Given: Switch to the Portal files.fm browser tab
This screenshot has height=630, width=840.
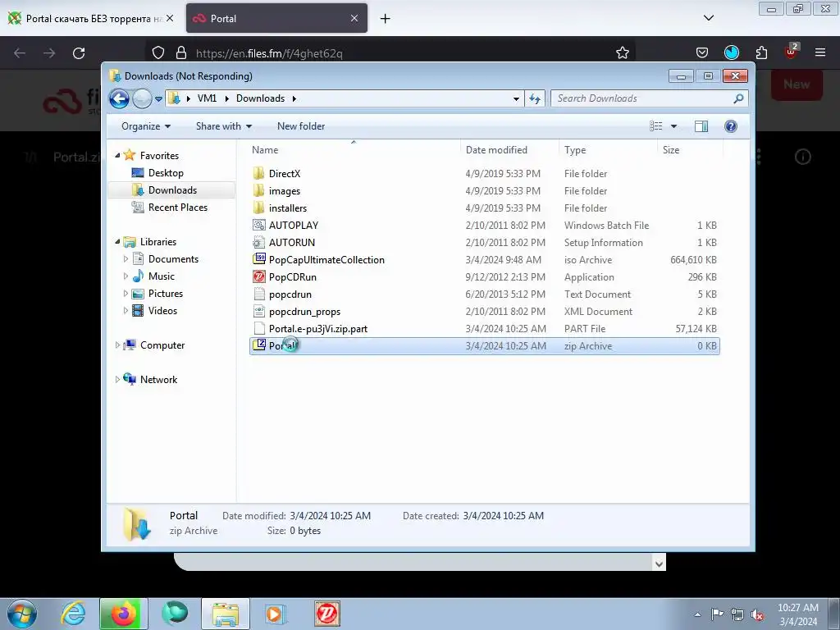Looking at the screenshot, I should 277,19.
